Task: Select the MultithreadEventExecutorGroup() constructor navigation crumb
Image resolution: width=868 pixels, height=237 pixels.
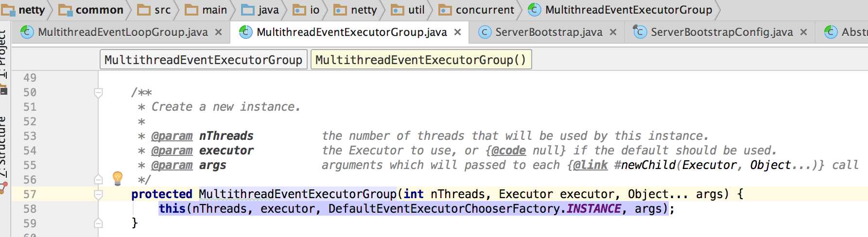Action: click(x=421, y=60)
